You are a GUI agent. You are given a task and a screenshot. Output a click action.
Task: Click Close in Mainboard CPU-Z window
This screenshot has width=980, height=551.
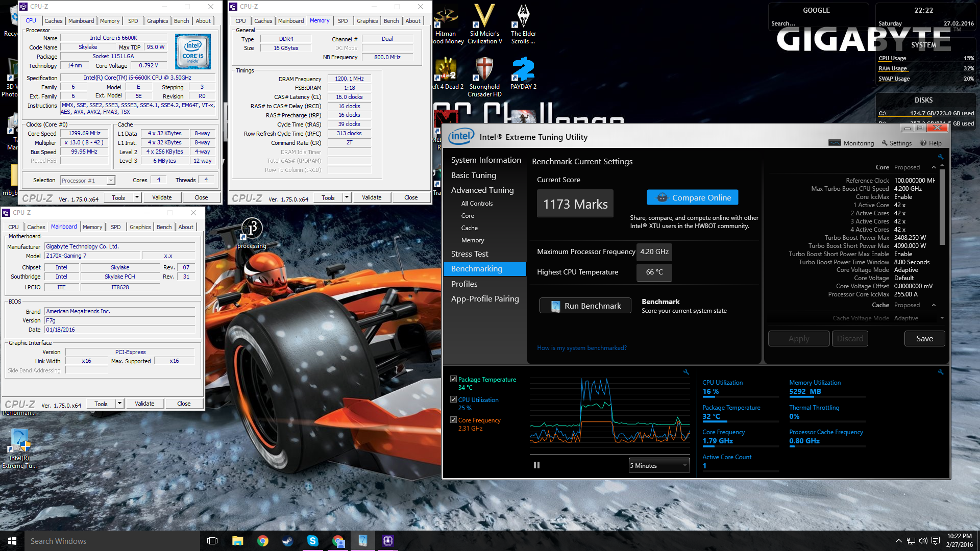(184, 404)
